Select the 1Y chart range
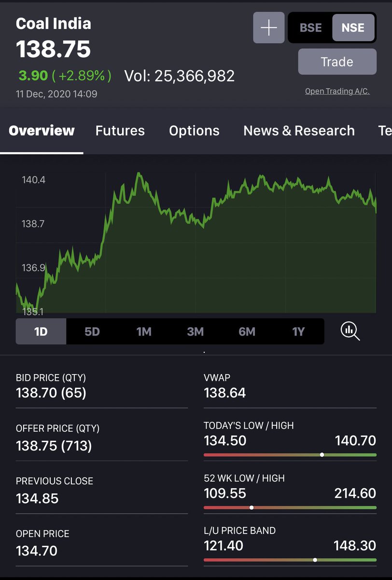The height and width of the screenshot is (580, 392). click(298, 332)
